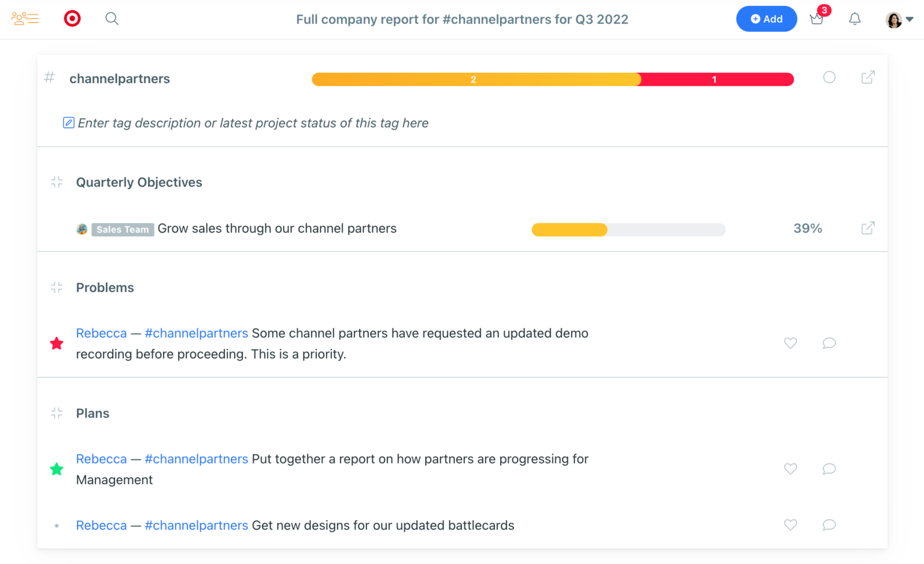The height and width of the screenshot is (564, 924).
Task: Like the report on partner progress plan
Action: [x=790, y=469]
